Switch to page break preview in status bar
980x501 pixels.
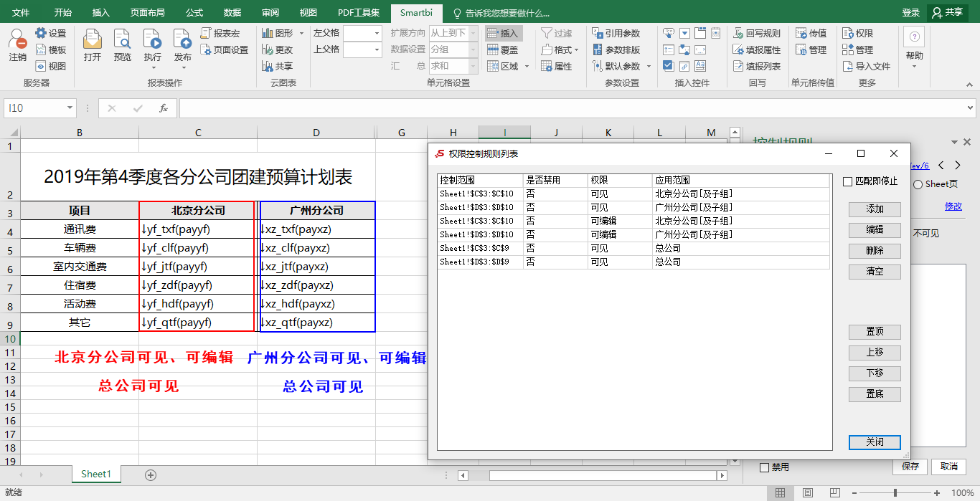click(x=835, y=492)
